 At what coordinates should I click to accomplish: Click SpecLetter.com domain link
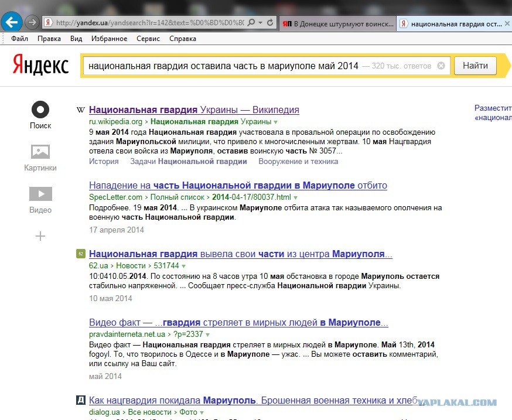pos(115,197)
